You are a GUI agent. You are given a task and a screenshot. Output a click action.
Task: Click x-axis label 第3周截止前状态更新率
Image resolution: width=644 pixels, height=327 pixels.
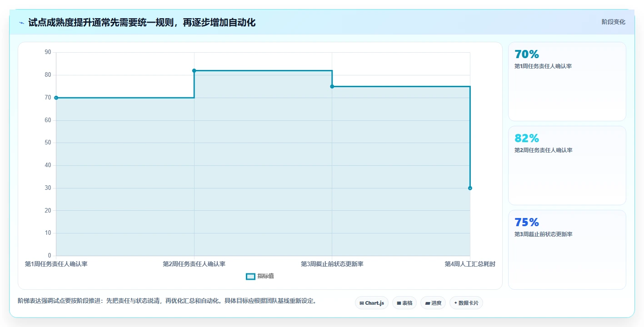332,264
